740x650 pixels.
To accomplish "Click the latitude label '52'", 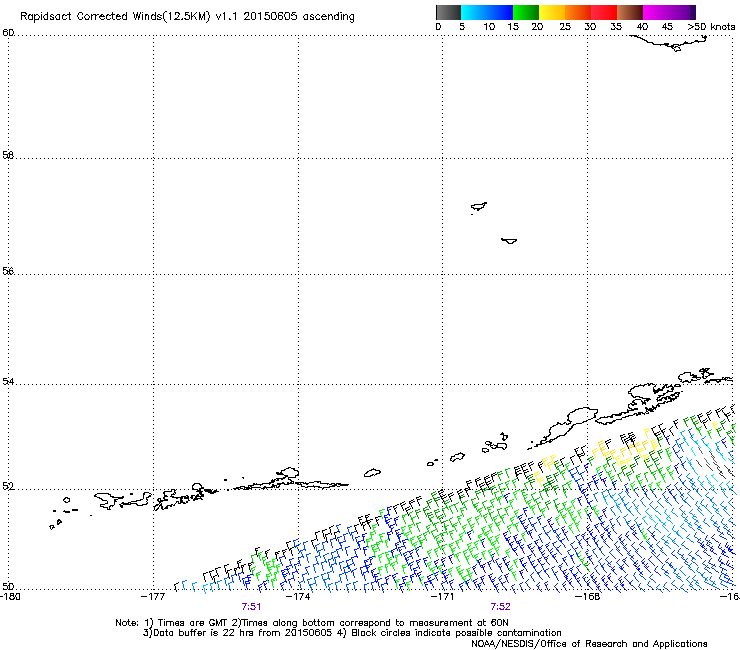I will click(x=8, y=486).
